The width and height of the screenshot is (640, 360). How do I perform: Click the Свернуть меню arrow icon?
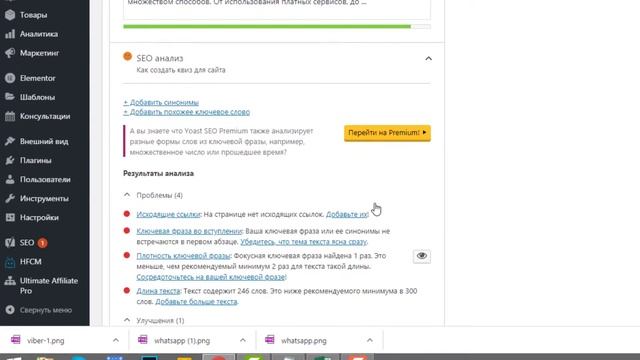click(x=10, y=310)
